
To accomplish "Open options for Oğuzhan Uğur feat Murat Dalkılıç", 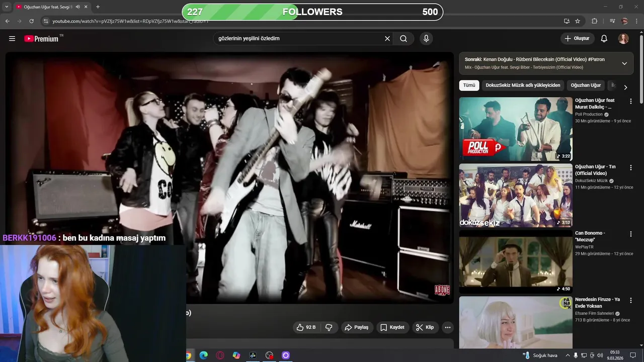I will [630, 101].
